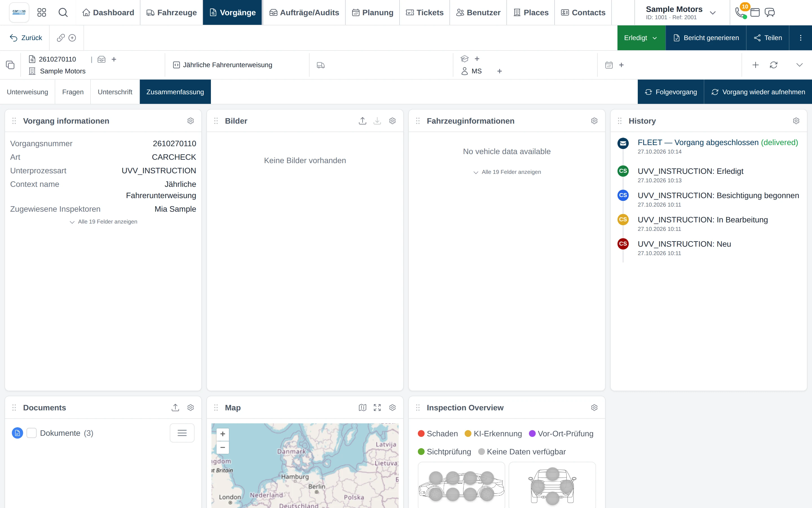
Task: Open the window panel icon in header
Action: tap(755, 12)
